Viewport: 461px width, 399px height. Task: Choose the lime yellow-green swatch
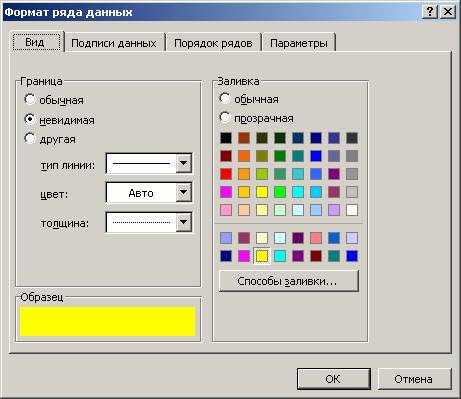pos(262,174)
